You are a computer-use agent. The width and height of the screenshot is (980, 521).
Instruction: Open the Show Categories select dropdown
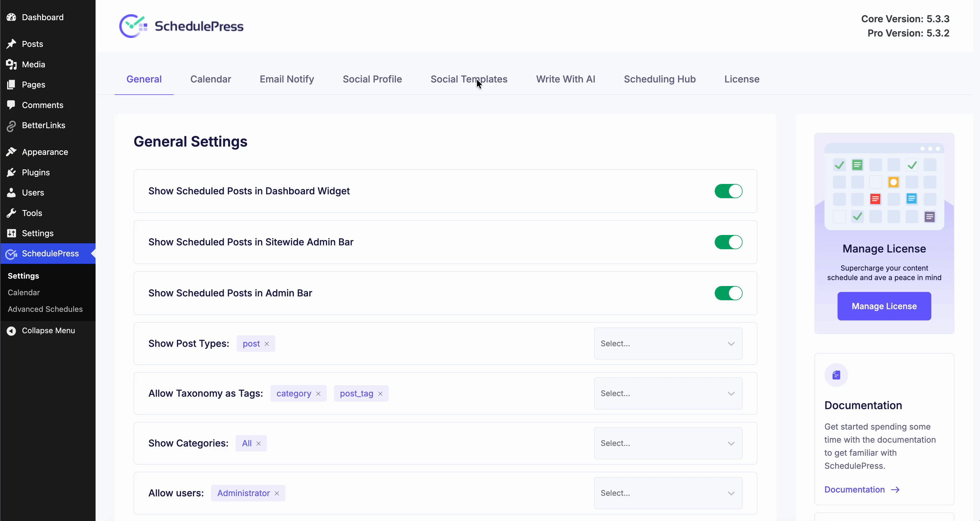[668, 443]
